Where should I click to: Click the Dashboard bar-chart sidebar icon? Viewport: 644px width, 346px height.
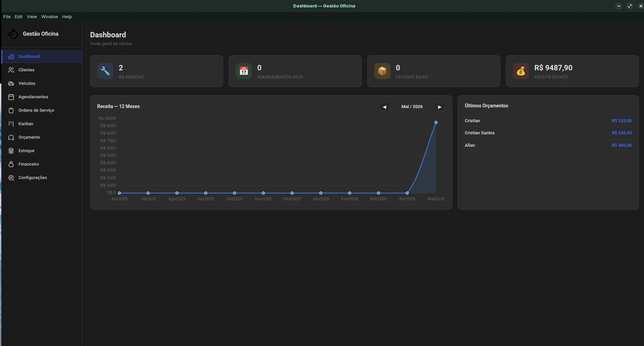tap(11, 57)
